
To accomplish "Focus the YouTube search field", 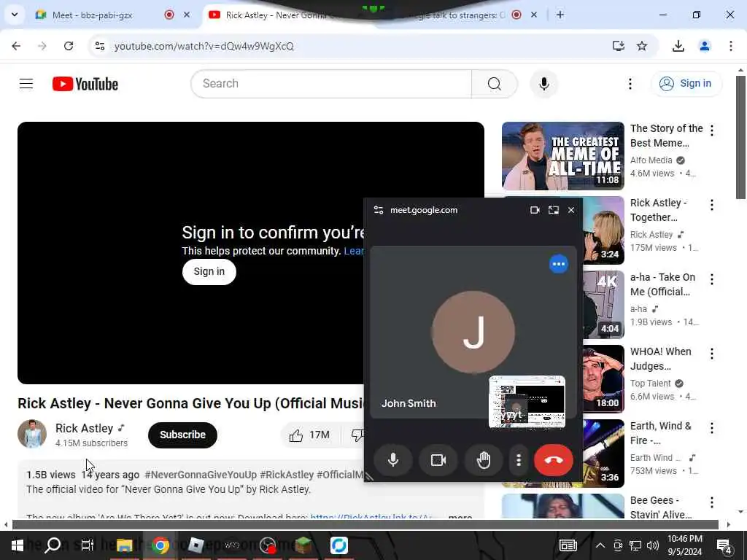I will (x=331, y=84).
